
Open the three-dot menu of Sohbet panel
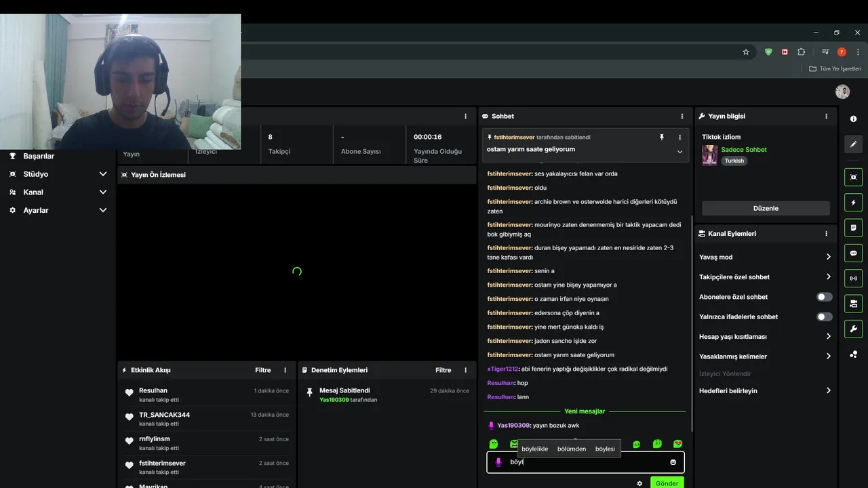point(682,116)
